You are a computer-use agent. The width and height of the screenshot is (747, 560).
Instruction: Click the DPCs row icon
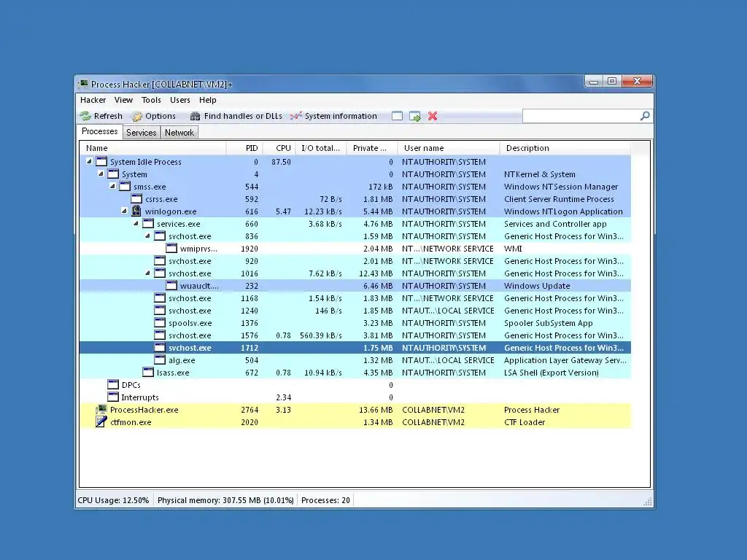[x=113, y=384]
